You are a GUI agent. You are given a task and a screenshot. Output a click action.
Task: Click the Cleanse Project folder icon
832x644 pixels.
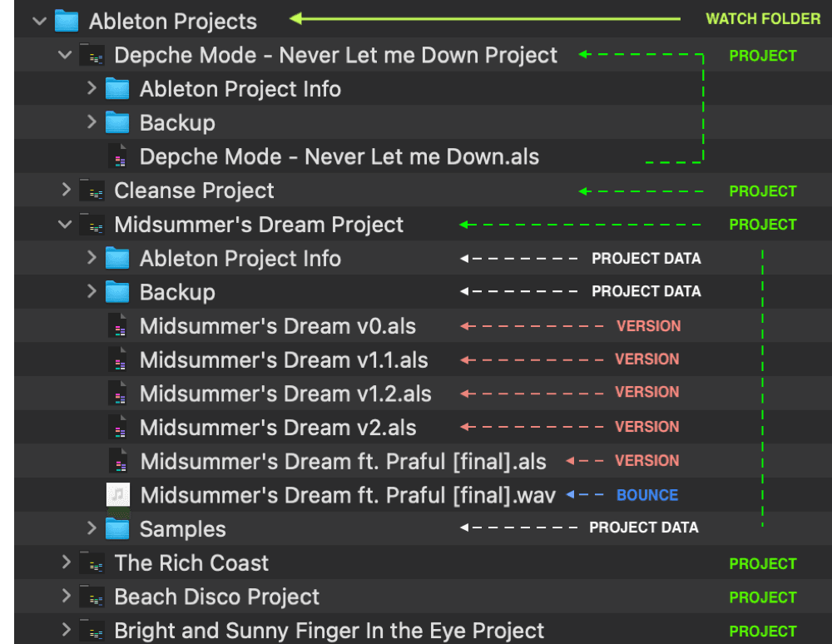click(92, 191)
